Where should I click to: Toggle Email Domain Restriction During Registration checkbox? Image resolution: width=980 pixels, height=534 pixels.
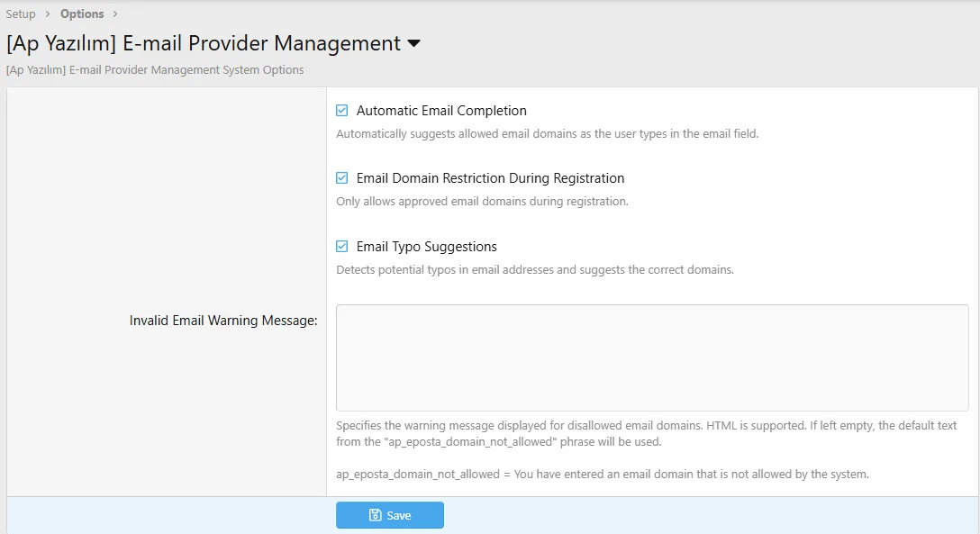coord(342,178)
